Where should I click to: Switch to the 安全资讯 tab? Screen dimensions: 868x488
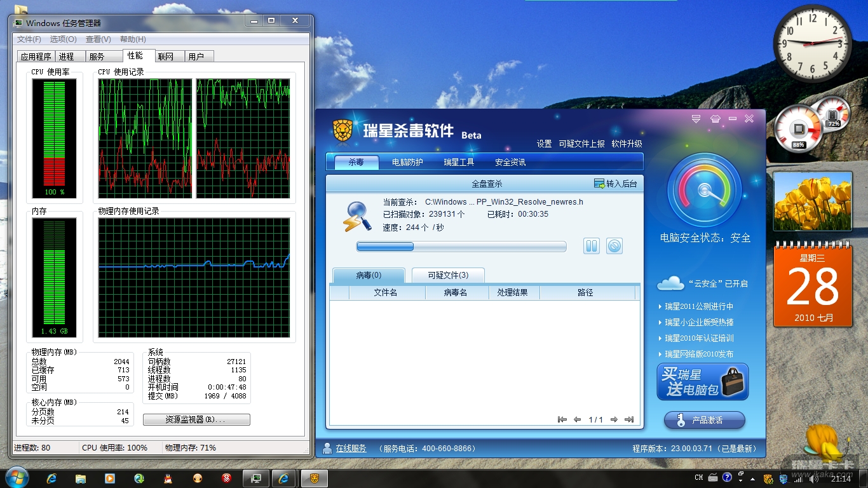pos(510,162)
